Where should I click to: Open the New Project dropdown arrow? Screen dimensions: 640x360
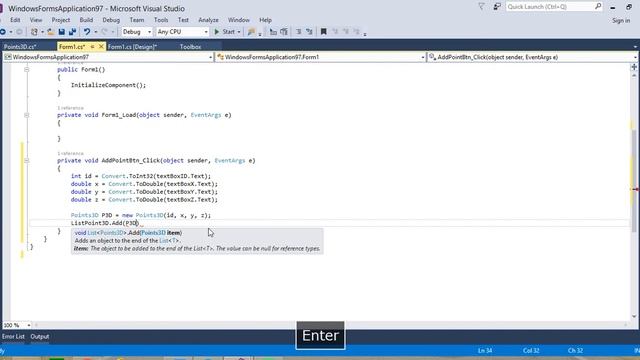click(42, 32)
